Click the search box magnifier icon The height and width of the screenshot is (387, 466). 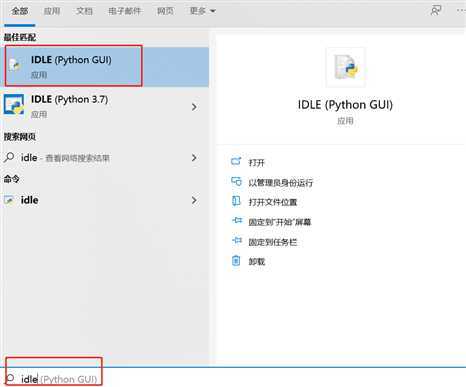[10, 378]
